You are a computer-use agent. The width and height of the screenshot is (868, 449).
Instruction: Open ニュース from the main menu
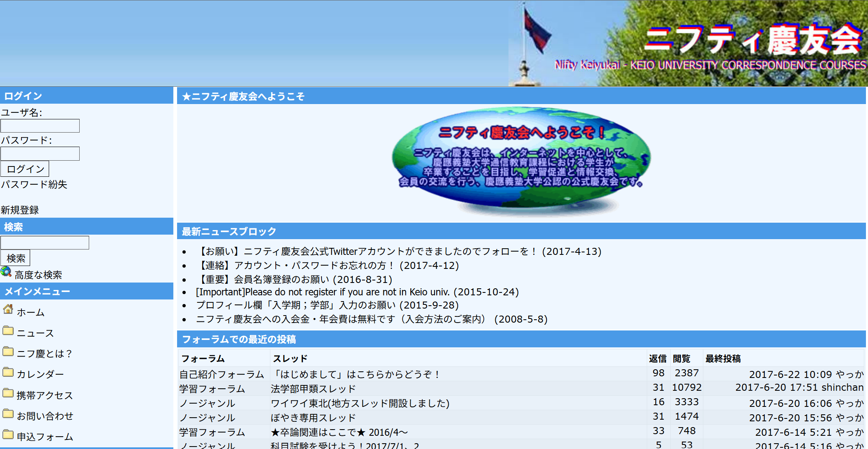34,333
